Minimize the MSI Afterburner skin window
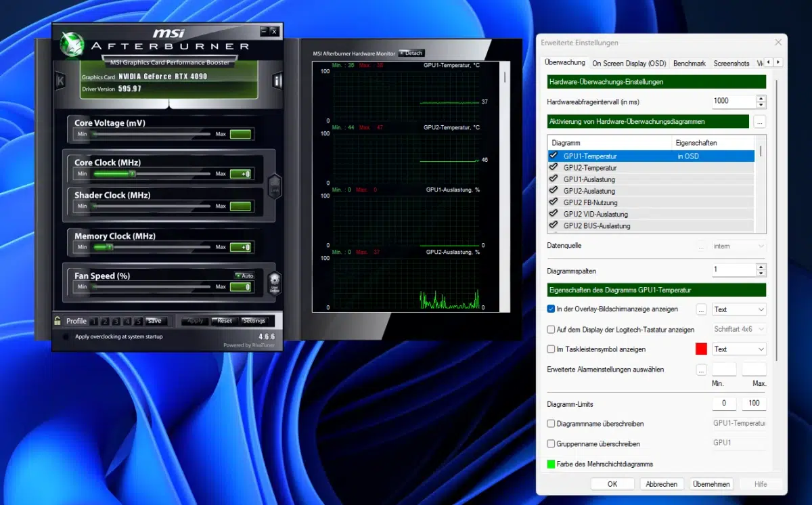812x505 pixels. 264,31
